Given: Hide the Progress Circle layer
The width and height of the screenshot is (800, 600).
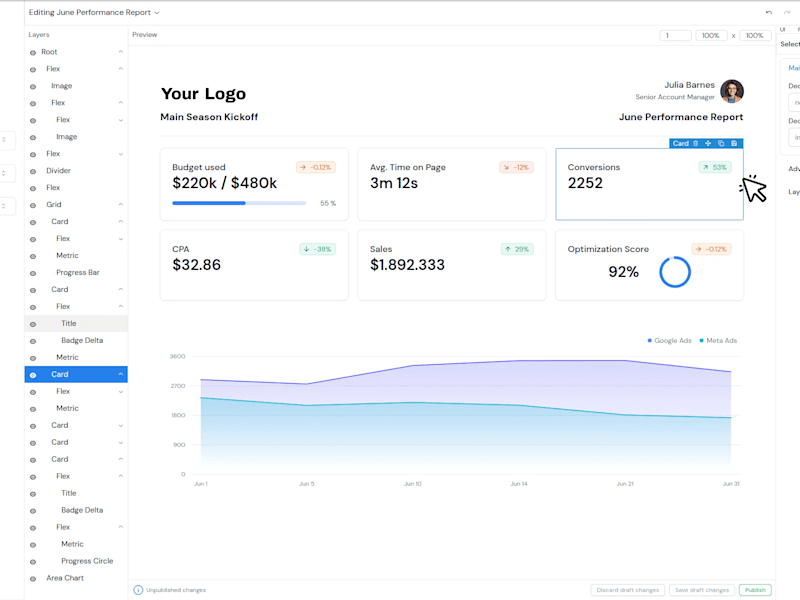Looking at the screenshot, I should click(33, 561).
